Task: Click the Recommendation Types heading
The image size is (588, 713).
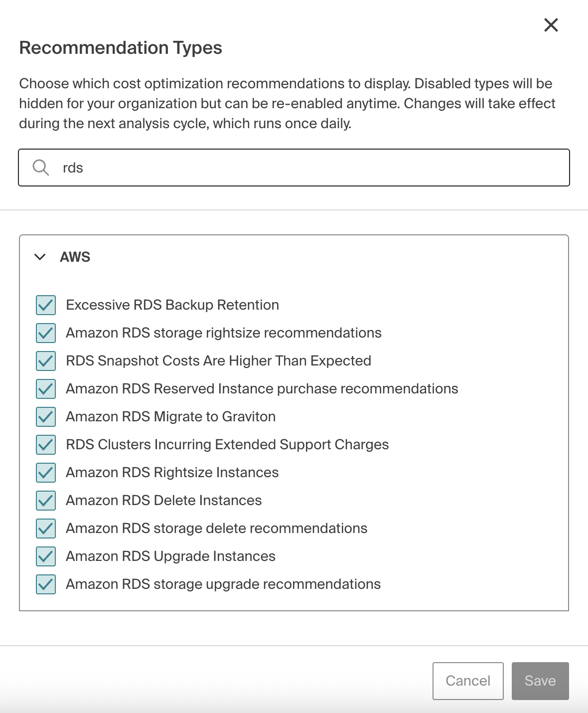Action: click(x=121, y=48)
